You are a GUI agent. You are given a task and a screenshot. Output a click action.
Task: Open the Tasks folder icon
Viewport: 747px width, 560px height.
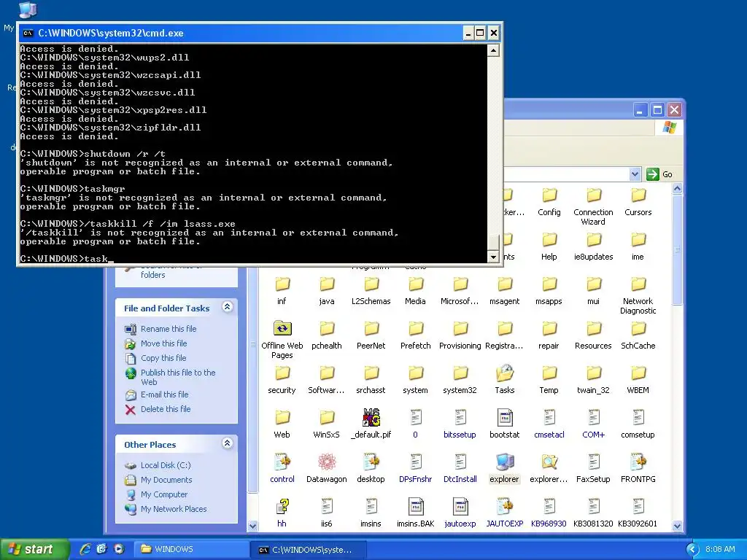coord(505,373)
